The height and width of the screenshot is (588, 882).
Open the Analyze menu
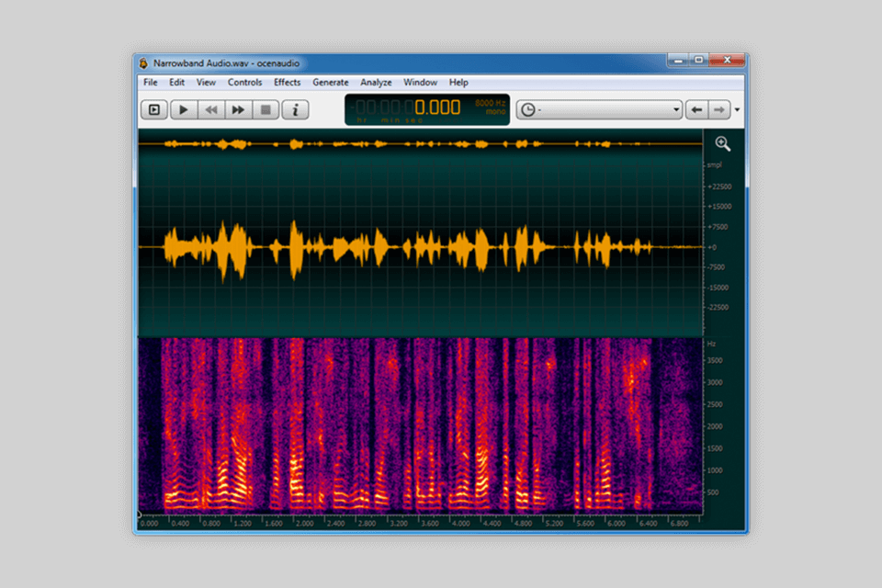click(x=376, y=82)
